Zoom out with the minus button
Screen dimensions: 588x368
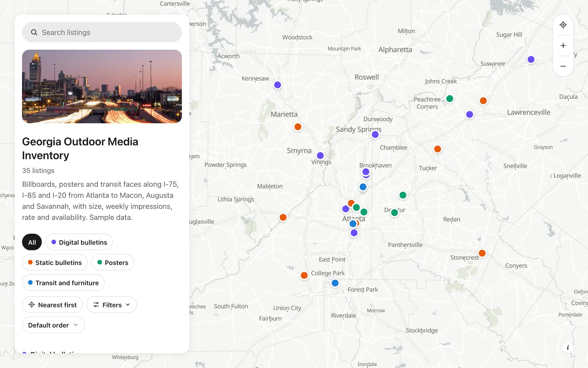563,66
